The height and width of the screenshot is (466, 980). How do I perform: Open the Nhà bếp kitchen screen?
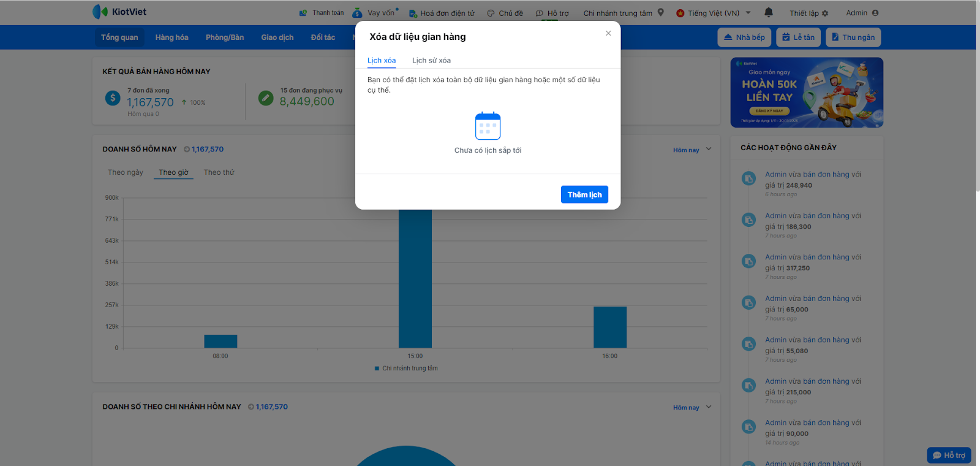pyautogui.click(x=744, y=37)
